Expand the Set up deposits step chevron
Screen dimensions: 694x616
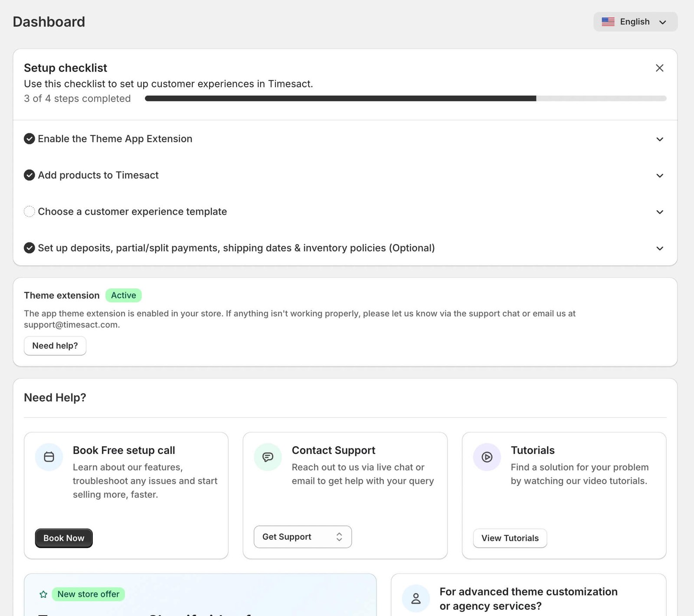[660, 248]
